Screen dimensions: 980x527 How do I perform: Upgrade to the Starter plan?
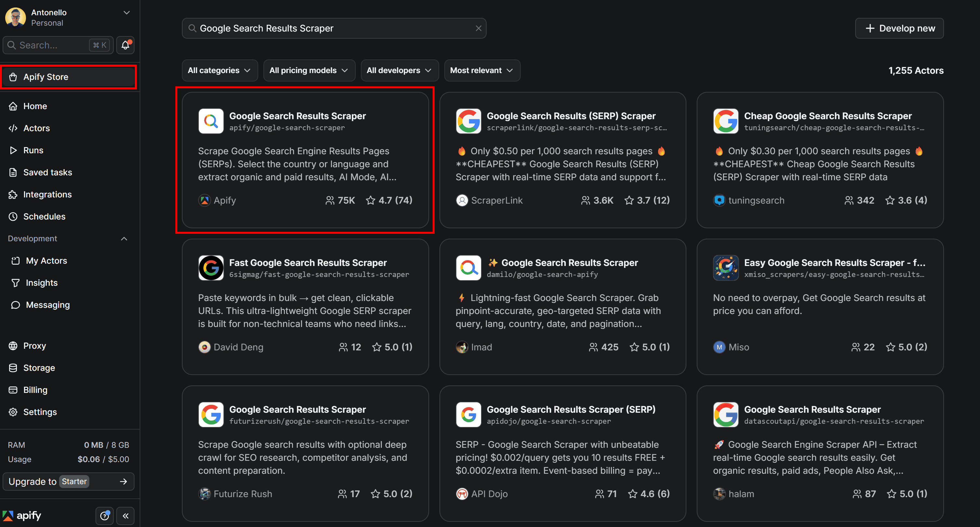pos(69,481)
